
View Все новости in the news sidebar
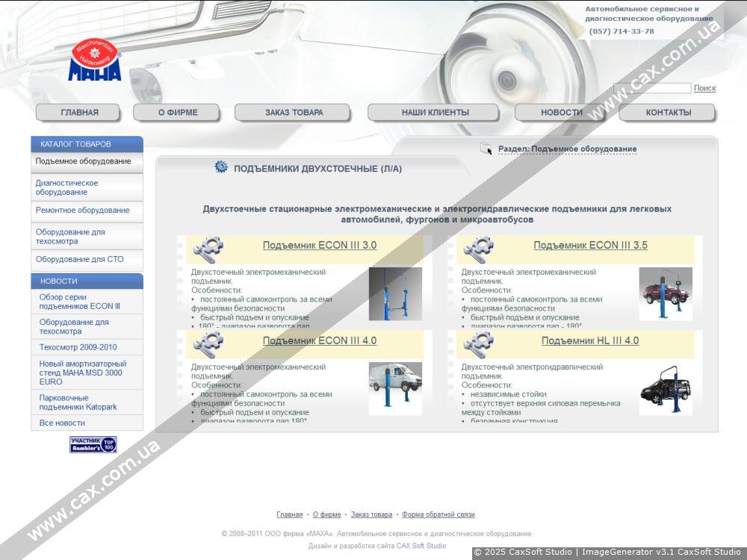pos(62,423)
